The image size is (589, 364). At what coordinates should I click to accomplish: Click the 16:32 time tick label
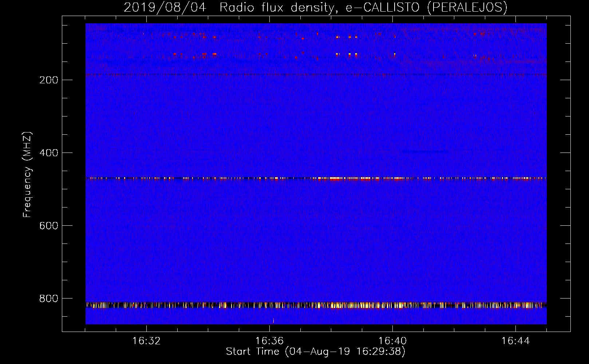coord(146,341)
